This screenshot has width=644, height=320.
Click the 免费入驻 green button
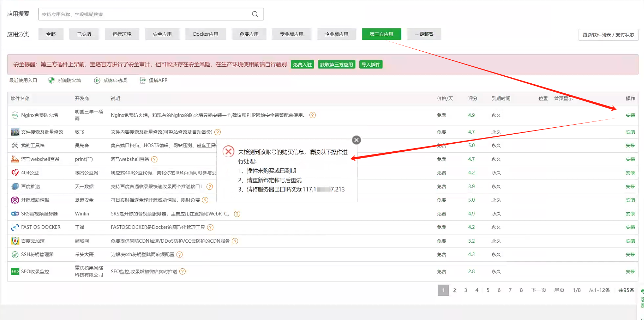pyautogui.click(x=302, y=65)
